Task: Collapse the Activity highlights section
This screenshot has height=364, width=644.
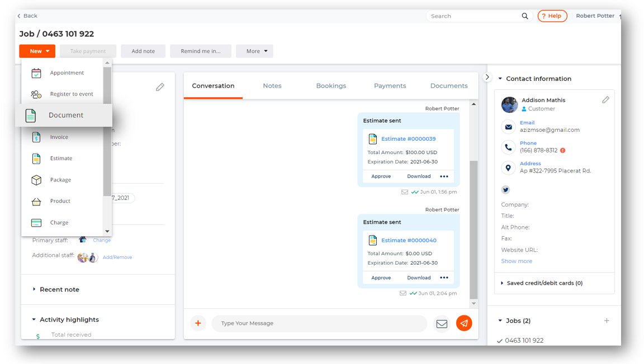Action: (x=34, y=320)
